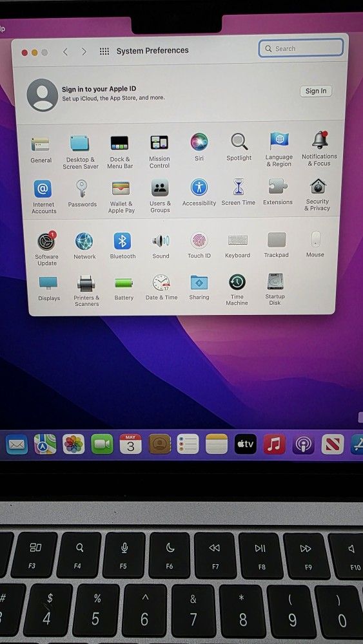Launch Podcasts from the Dock
Viewport: 363px width, 644px height.
[x=304, y=444]
